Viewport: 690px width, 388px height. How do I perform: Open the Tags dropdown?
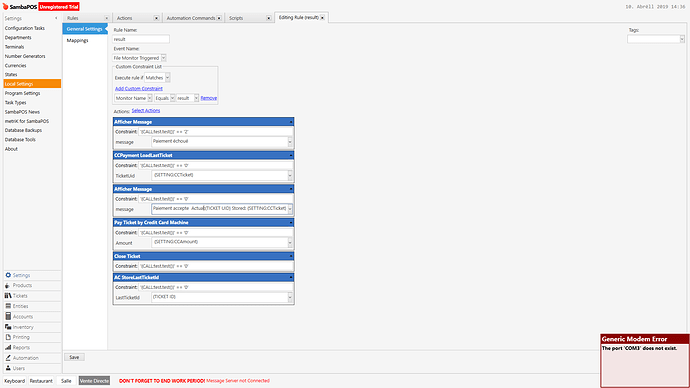click(682, 39)
